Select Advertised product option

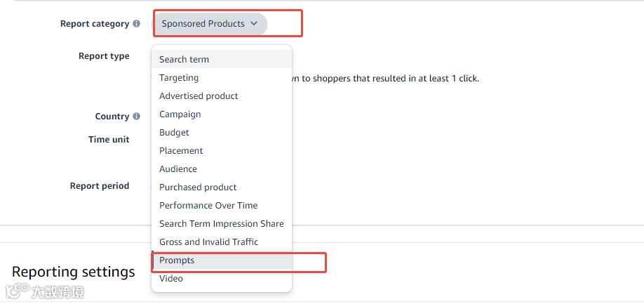[x=199, y=96]
